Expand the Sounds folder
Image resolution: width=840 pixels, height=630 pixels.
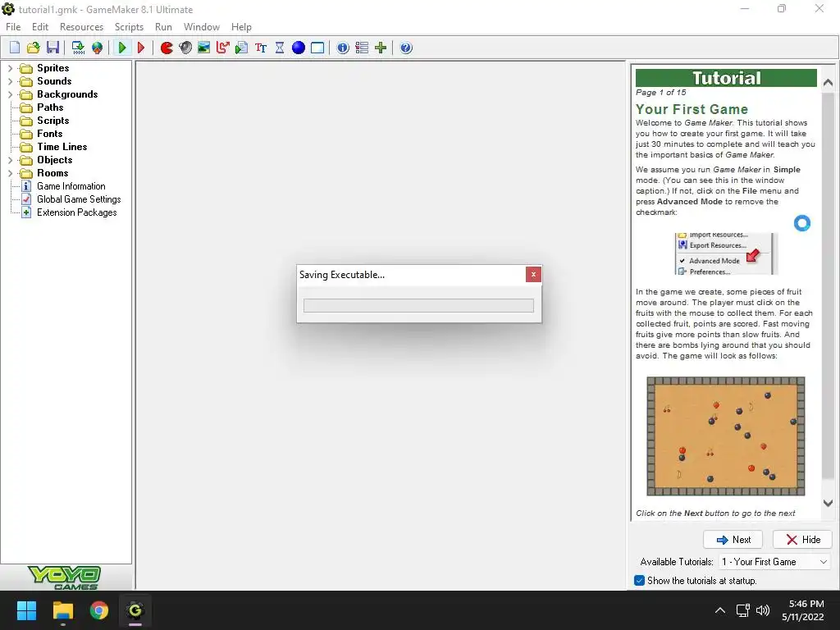(10, 81)
